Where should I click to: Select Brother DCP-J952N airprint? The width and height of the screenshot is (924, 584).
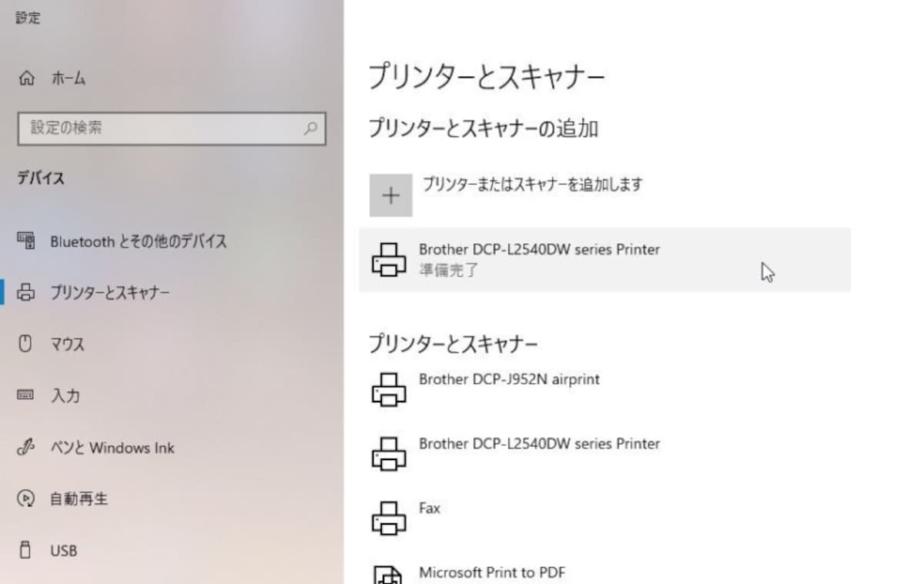[x=509, y=379]
